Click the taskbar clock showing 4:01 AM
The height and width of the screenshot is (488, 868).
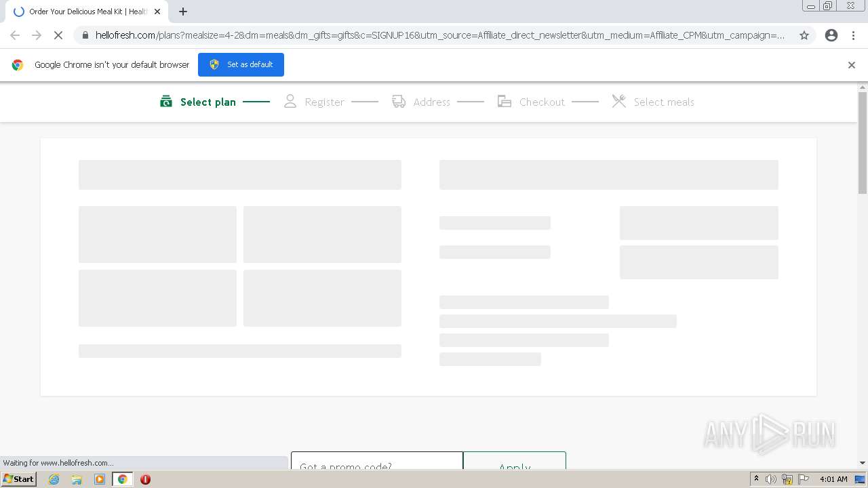[x=833, y=479]
